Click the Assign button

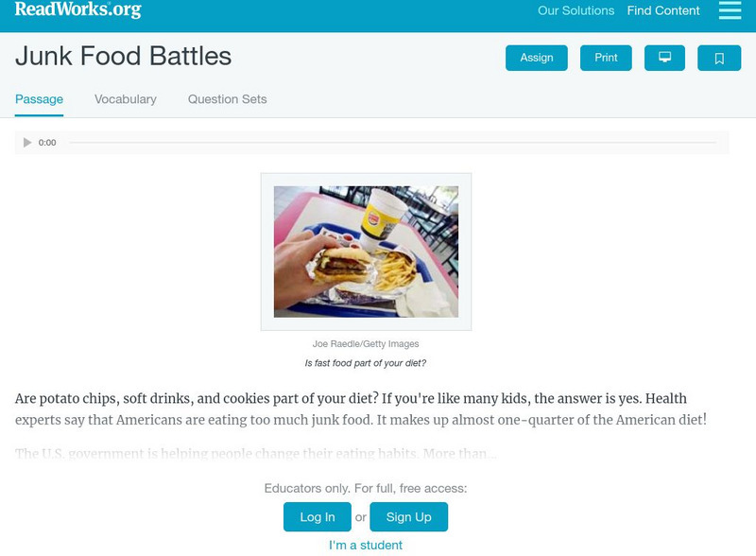[x=536, y=58]
